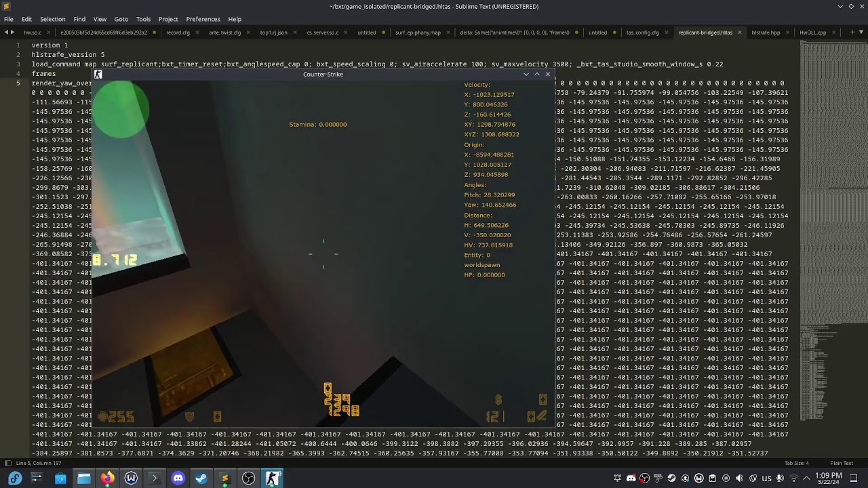Open the Fedora application launcher
This screenshot has height=488, width=868.
click(x=15, y=478)
